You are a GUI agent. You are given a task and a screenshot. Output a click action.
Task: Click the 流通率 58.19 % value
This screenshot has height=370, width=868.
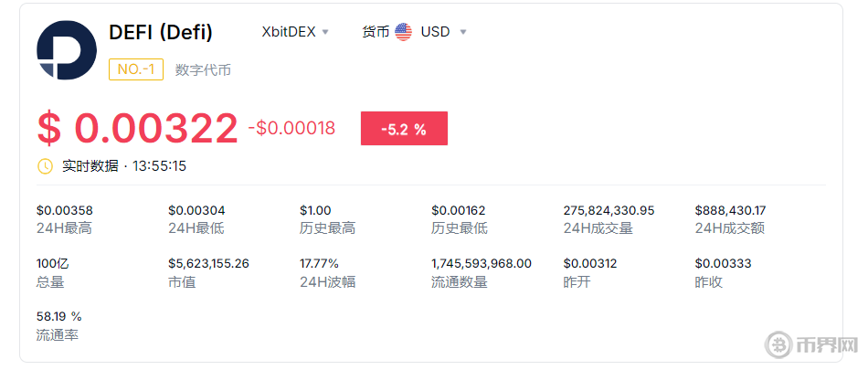(59, 316)
